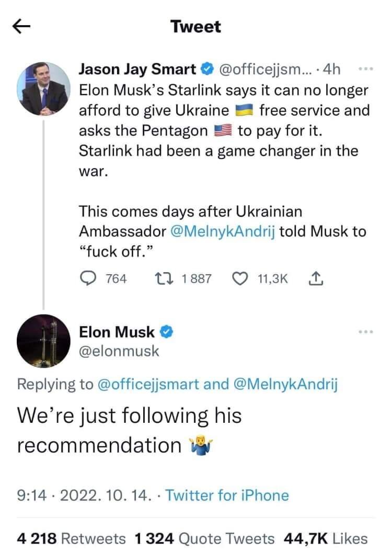This screenshot has height=551, width=392.
Task: Click the Elon Musk display name
Action: (x=117, y=331)
